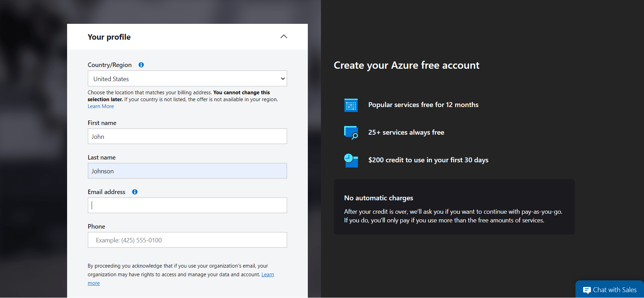Screen dimensions: 644x298
Task: Click the Country/Region info icon
Action: click(x=141, y=65)
